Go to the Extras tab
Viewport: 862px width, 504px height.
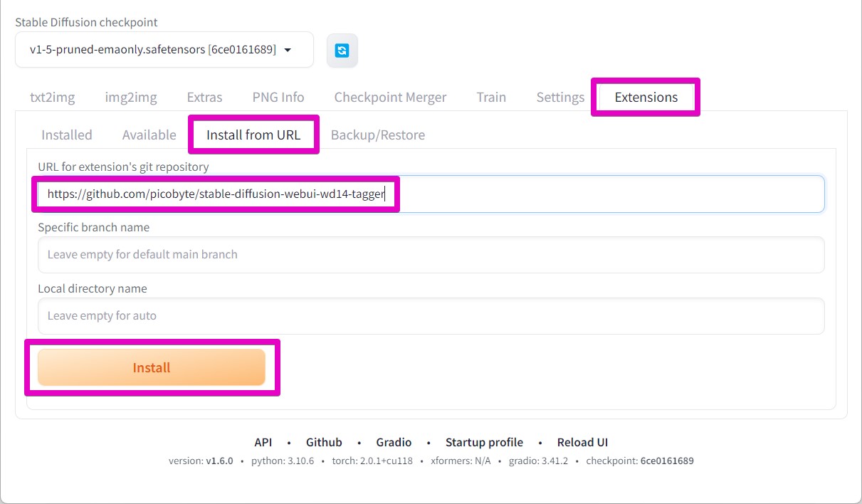(x=204, y=98)
